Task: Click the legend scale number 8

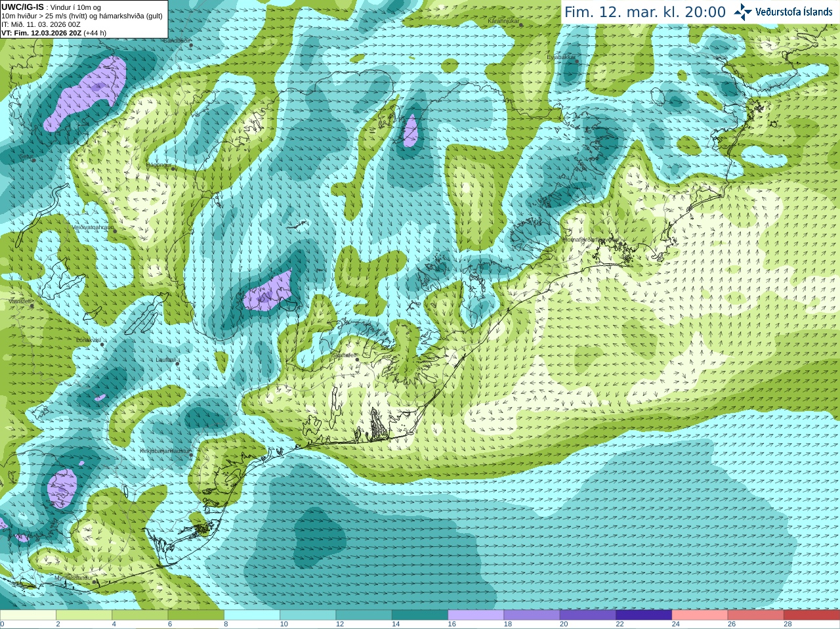Action: (226, 624)
